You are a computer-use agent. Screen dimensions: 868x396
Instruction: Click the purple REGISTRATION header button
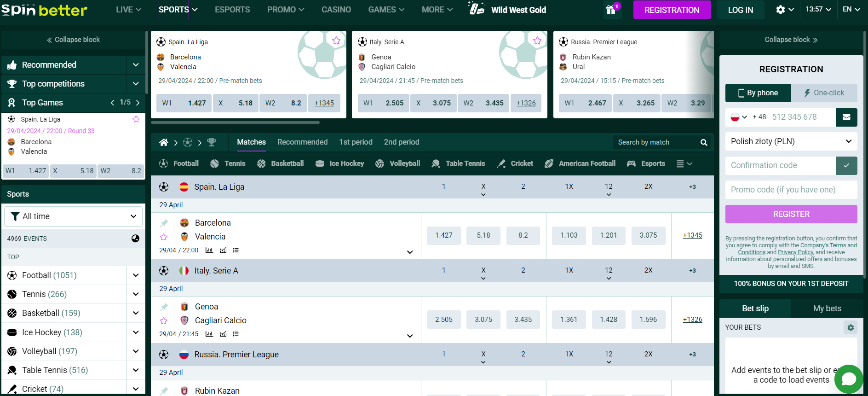672,10
